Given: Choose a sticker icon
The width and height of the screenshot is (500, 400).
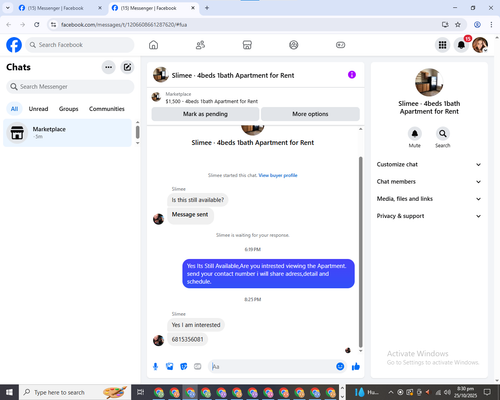Looking at the screenshot, I should [x=184, y=367].
